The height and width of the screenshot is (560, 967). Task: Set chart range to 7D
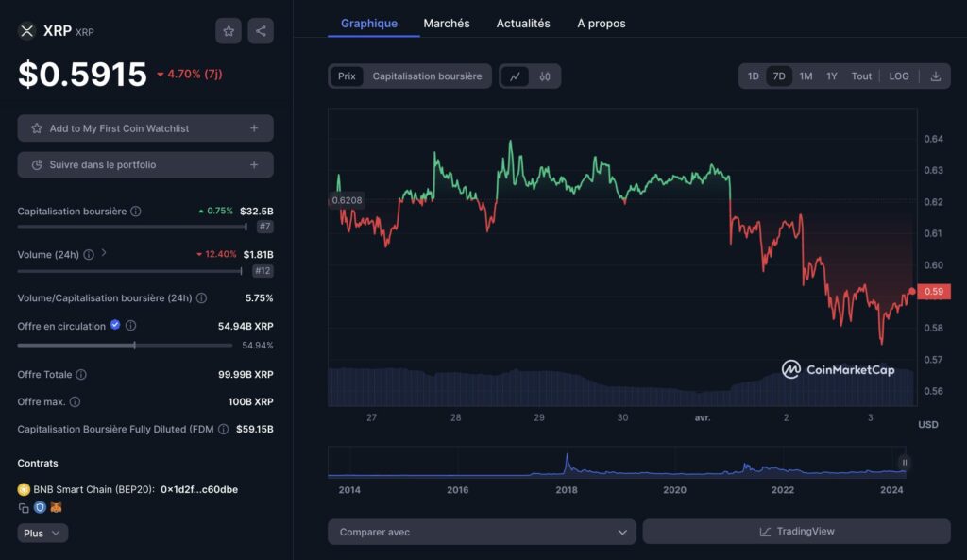click(779, 76)
